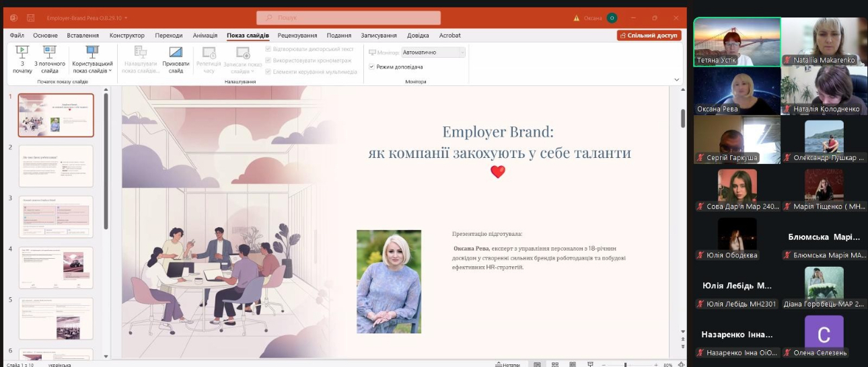Start slideshow from beginning (З початку)
The width and height of the screenshot is (868, 367).
(x=22, y=58)
